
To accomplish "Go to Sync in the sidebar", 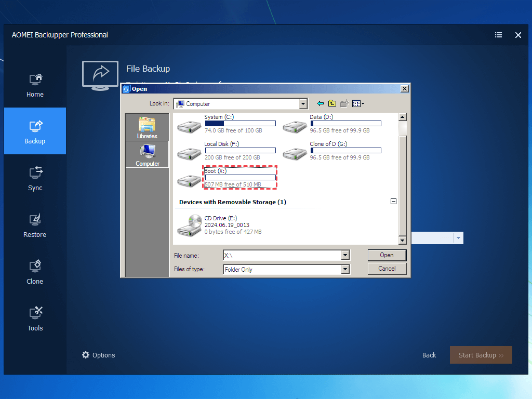I will pos(35,179).
